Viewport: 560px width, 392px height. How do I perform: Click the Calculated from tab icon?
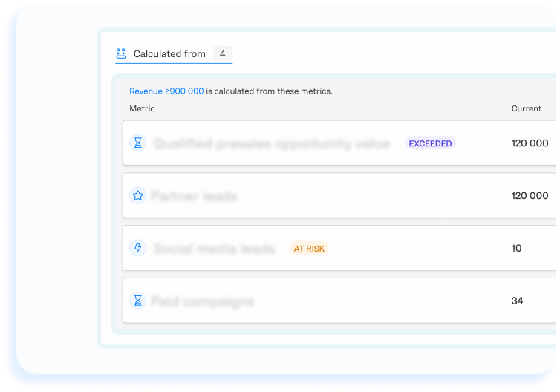tap(121, 53)
